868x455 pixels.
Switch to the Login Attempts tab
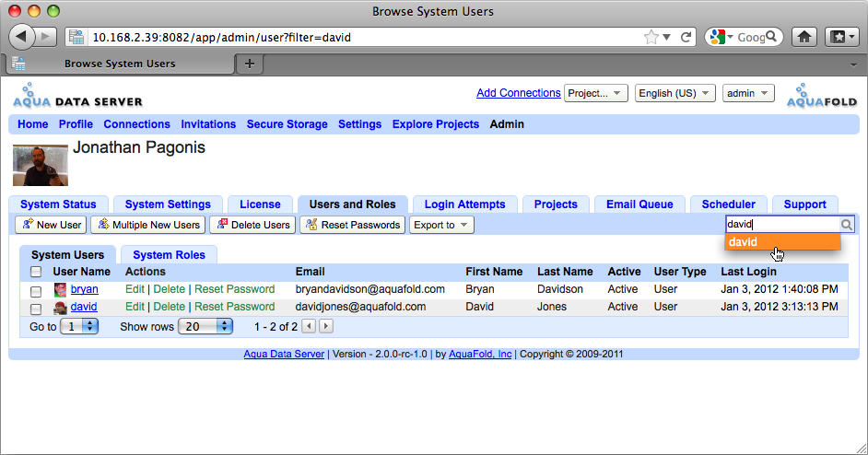[465, 204]
